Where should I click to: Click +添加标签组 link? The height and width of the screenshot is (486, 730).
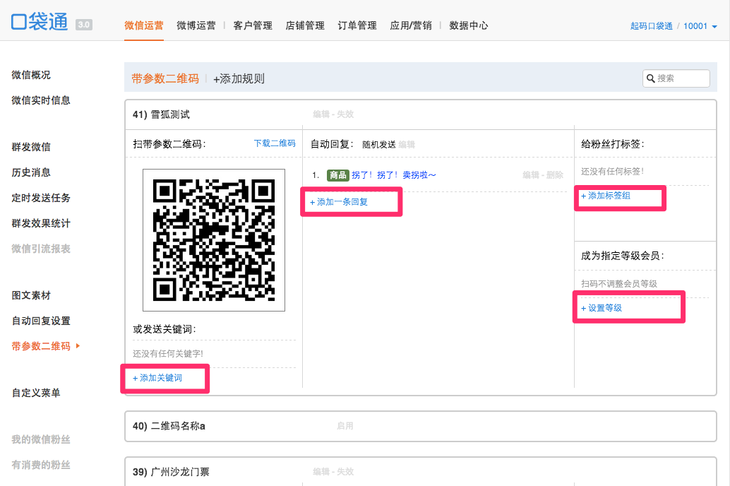pyautogui.click(x=606, y=196)
